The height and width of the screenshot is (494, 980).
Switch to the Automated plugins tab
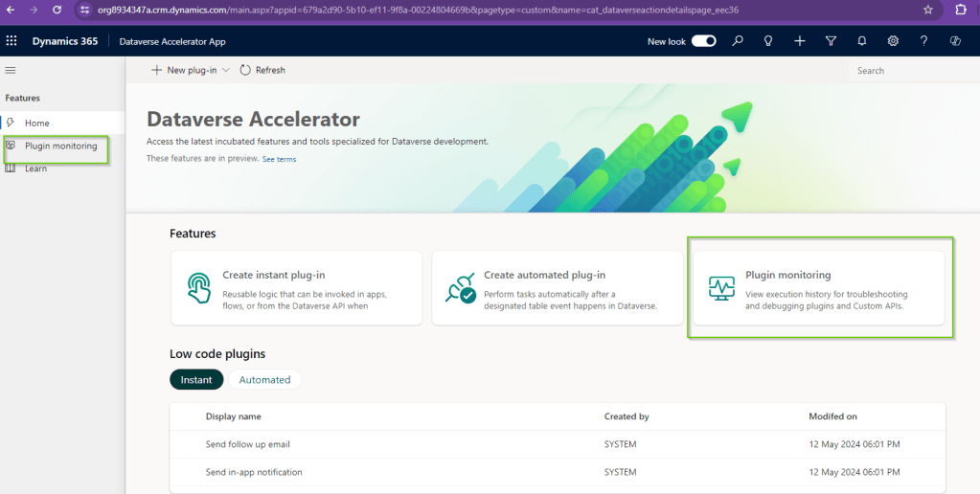(264, 380)
